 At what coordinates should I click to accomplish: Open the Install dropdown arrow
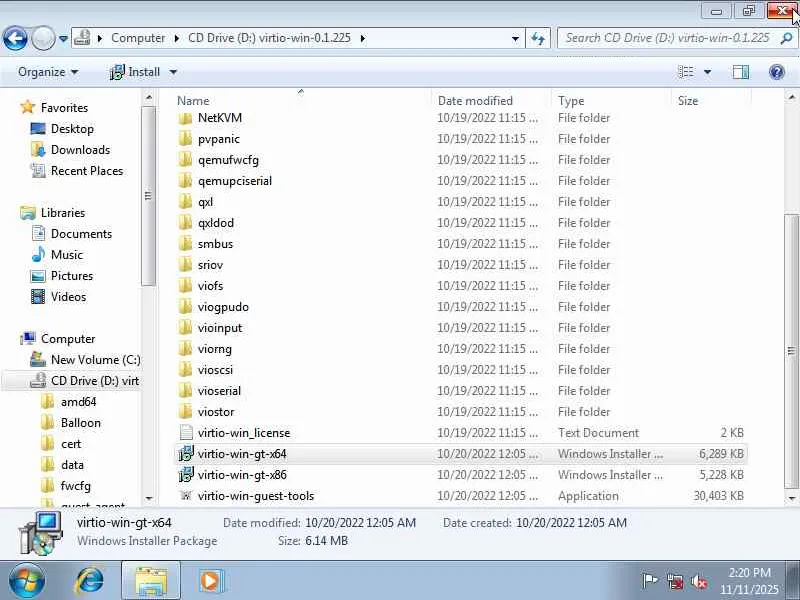tap(173, 72)
